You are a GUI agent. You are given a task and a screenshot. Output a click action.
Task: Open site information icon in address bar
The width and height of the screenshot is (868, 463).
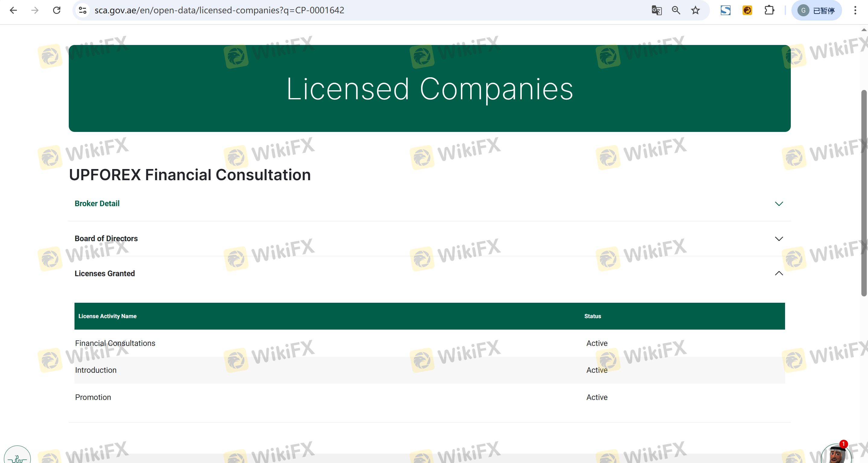point(83,10)
